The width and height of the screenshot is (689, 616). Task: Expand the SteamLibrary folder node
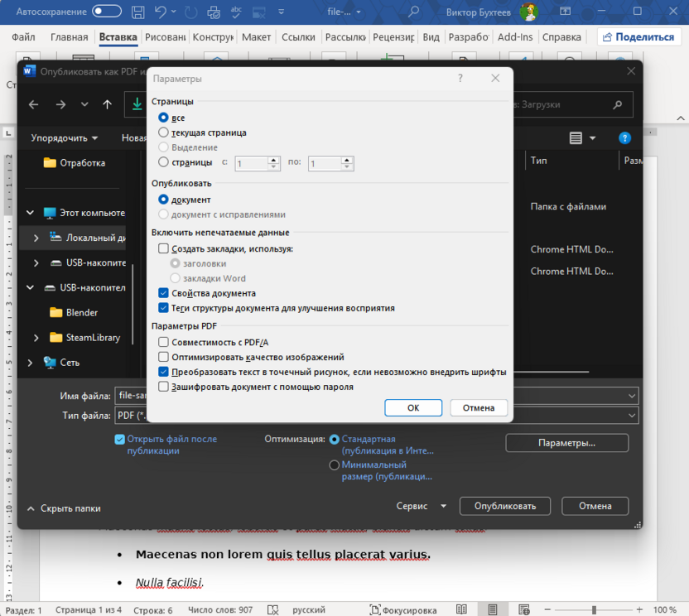click(36, 338)
